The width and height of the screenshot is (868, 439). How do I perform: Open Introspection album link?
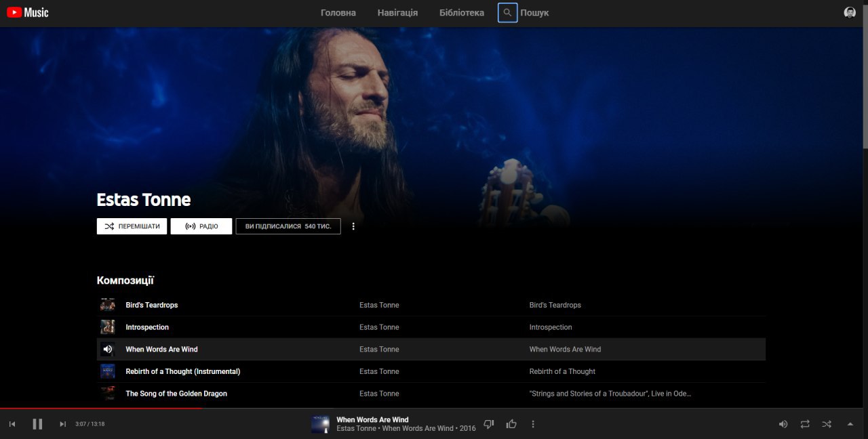(x=551, y=327)
